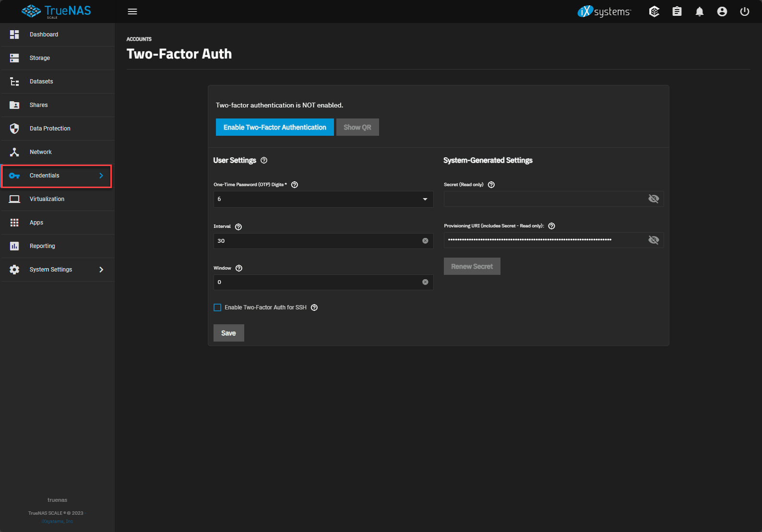762x532 pixels.
Task: Click the Dashboard grid icon
Action: pos(14,35)
